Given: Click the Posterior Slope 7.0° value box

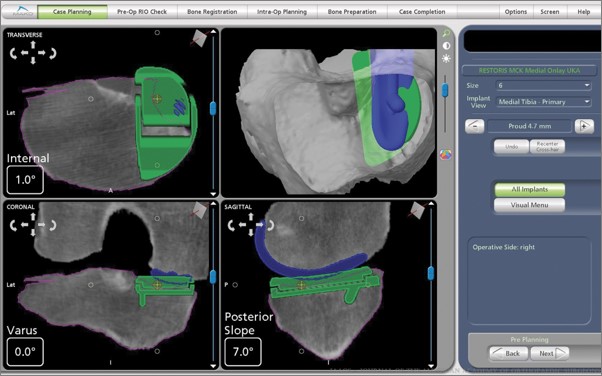Looking at the screenshot, I should coord(243,352).
